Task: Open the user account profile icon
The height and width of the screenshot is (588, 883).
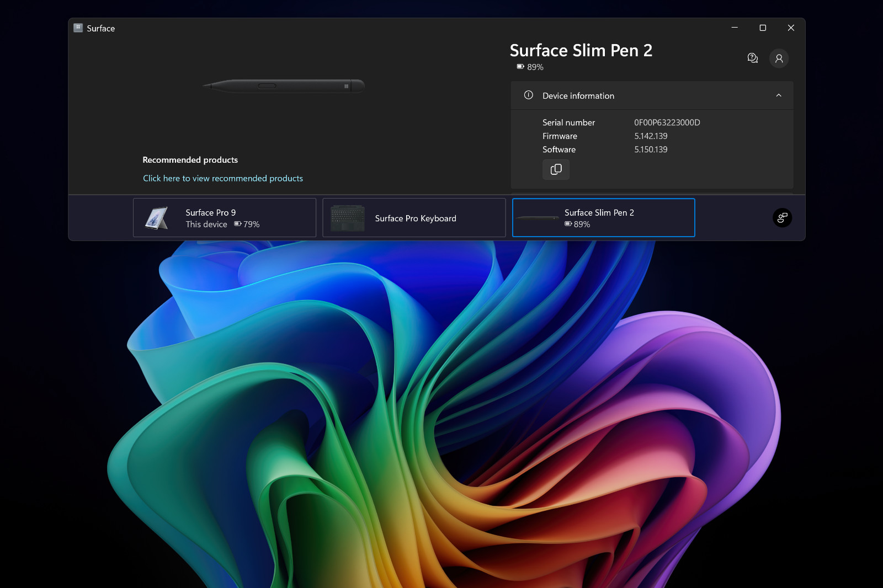Action: point(779,58)
